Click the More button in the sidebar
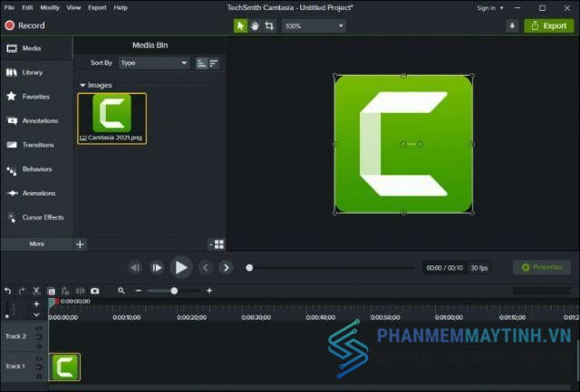Viewport: 580px width, 392px height. pos(36,244)
